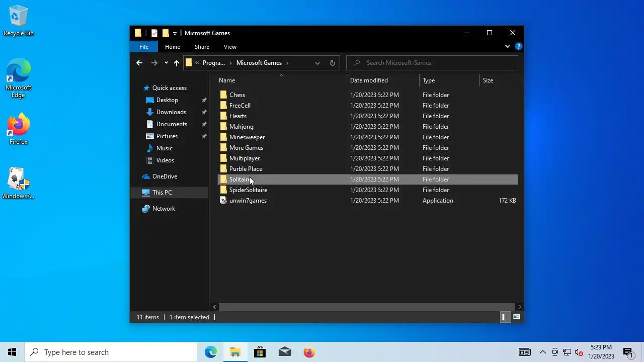Sort by Date modified column
Screen dimensions: 644x362
pyautogui.click(x=383, y=80)
